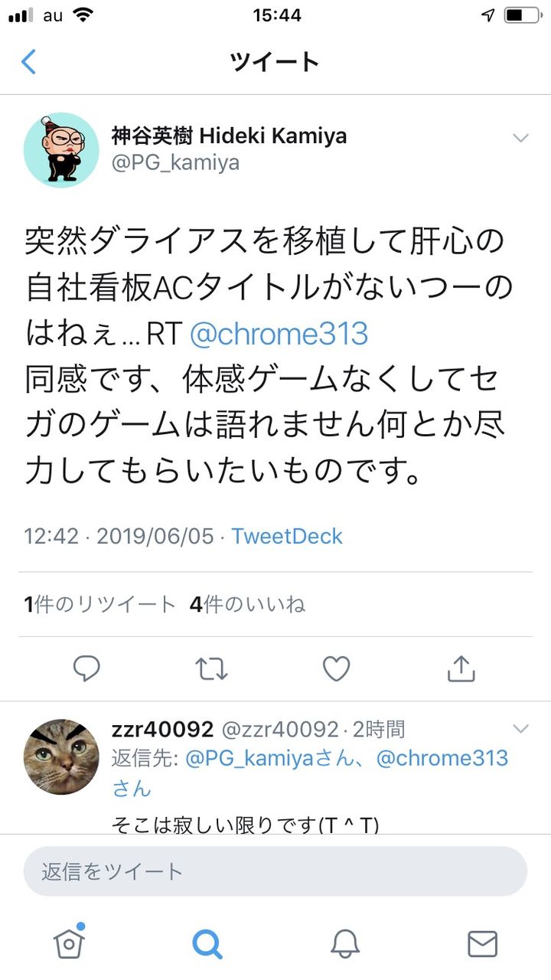Tap the 返信をツイート reply field
The height and width of the screenshot is (980, 551).
[275, 871]
